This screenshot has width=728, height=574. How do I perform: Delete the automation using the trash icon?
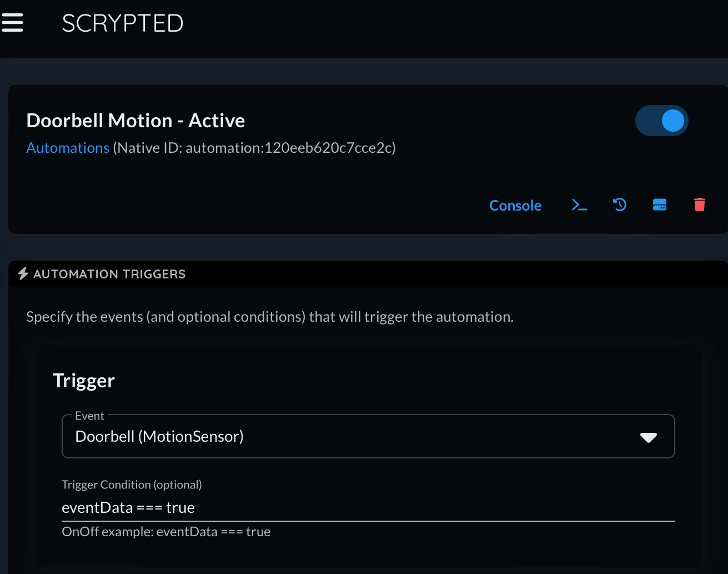click(699, 204)
